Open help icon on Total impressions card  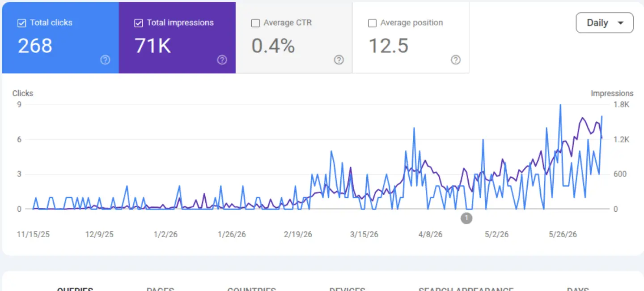point(222,60)
